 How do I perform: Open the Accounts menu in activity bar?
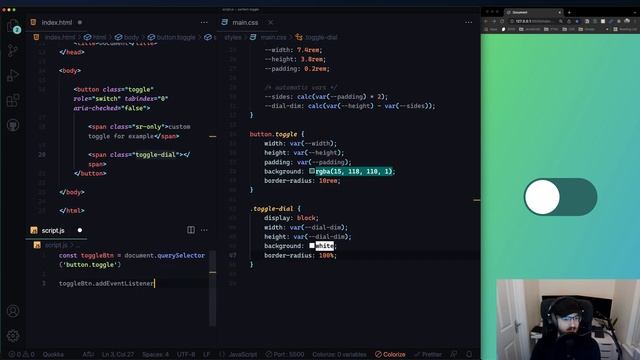pos(13,311)
